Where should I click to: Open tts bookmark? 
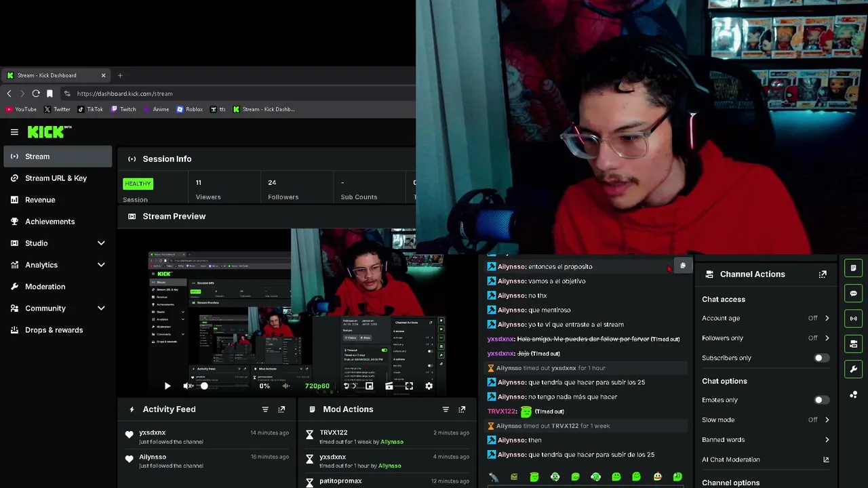point(218,109)
